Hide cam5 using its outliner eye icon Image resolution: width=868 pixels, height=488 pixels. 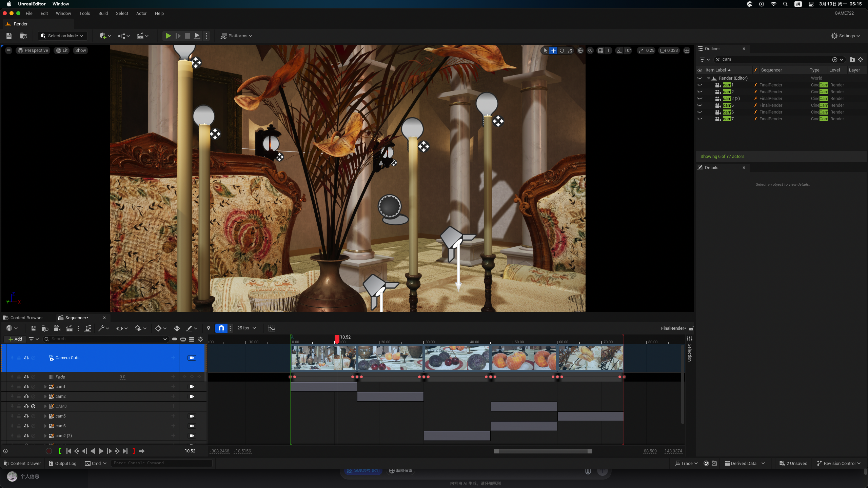point(700,105)
